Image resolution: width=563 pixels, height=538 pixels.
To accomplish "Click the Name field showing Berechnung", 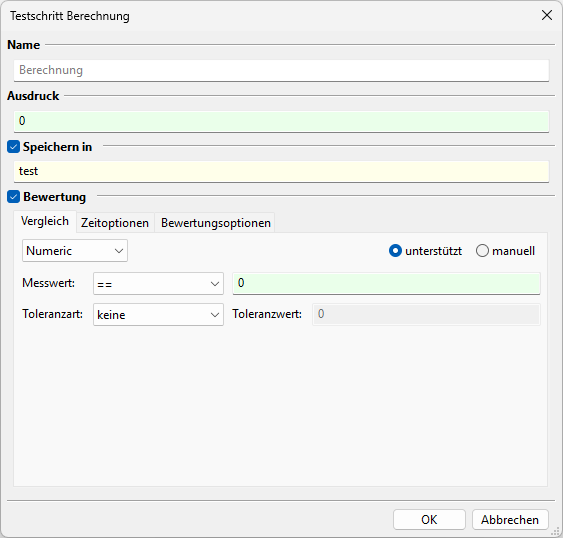I will 281,70.
